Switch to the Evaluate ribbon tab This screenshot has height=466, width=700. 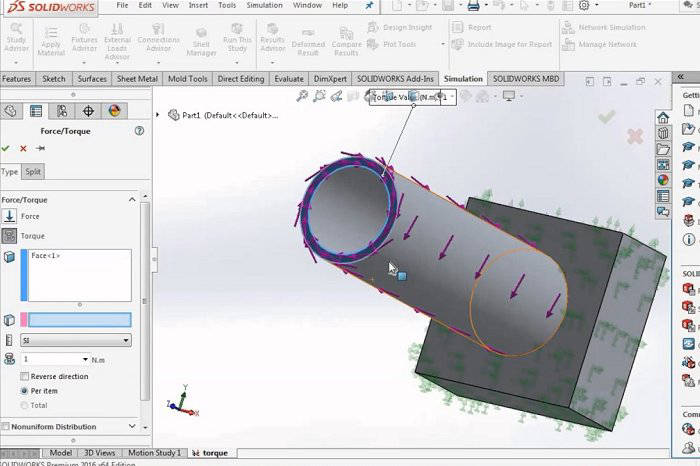pyautogui.click(x=289, y=79)
